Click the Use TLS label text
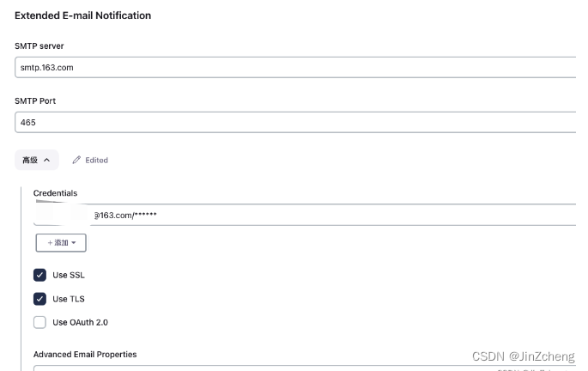This screenshot has width=588, height=371. [69, 299]
